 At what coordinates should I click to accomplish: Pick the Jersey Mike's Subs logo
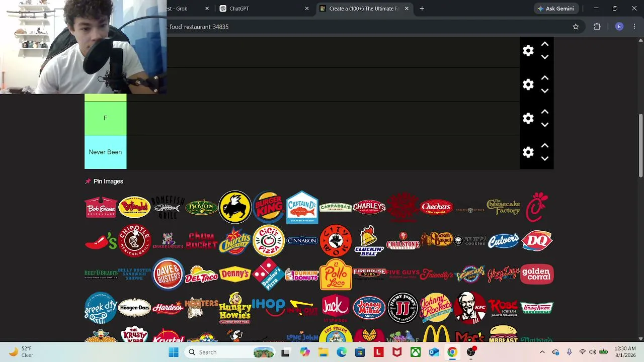point(369,308)
